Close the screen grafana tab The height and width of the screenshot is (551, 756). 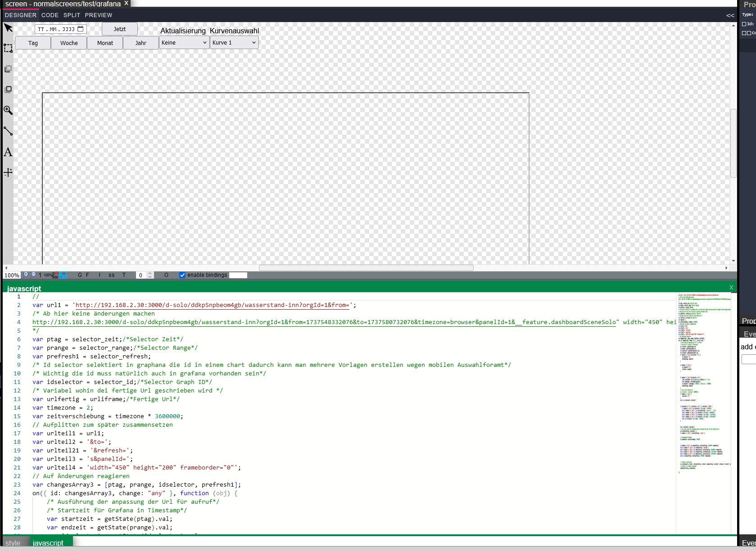coord(127,3)
